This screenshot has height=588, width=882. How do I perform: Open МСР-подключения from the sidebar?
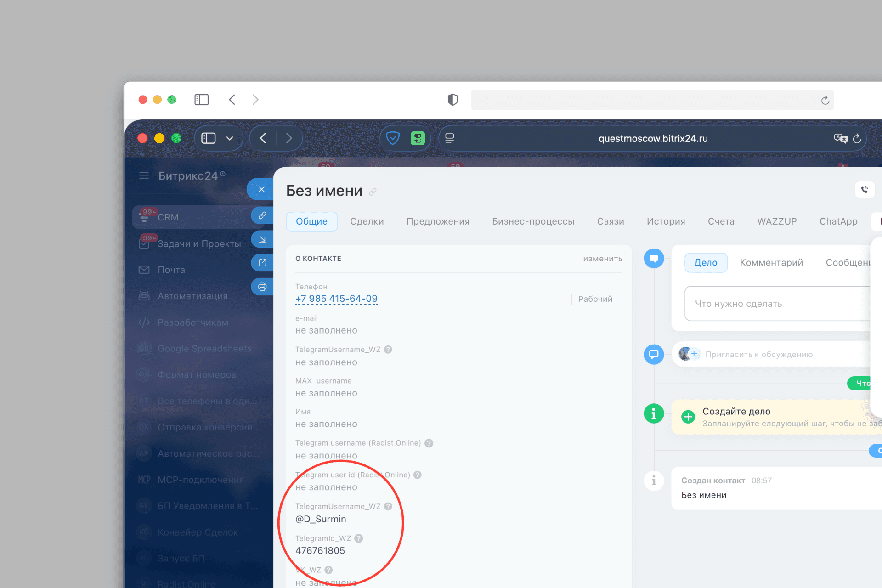click(201, 479)
